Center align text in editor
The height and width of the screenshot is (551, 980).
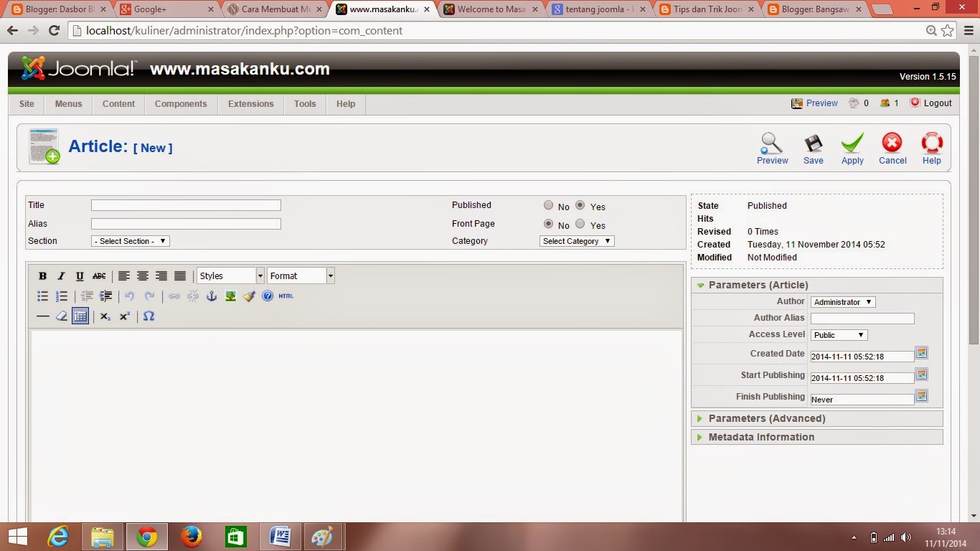[x=143, y=276]
